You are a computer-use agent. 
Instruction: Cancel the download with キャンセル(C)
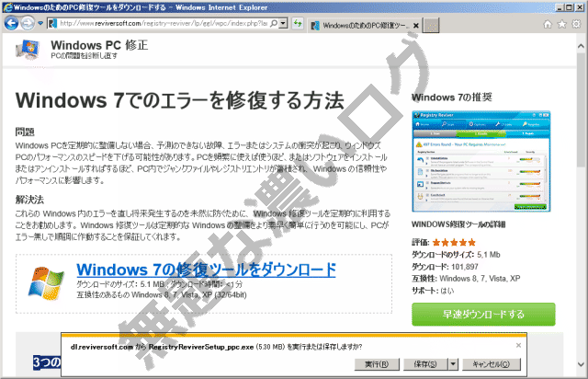[492, 364]
